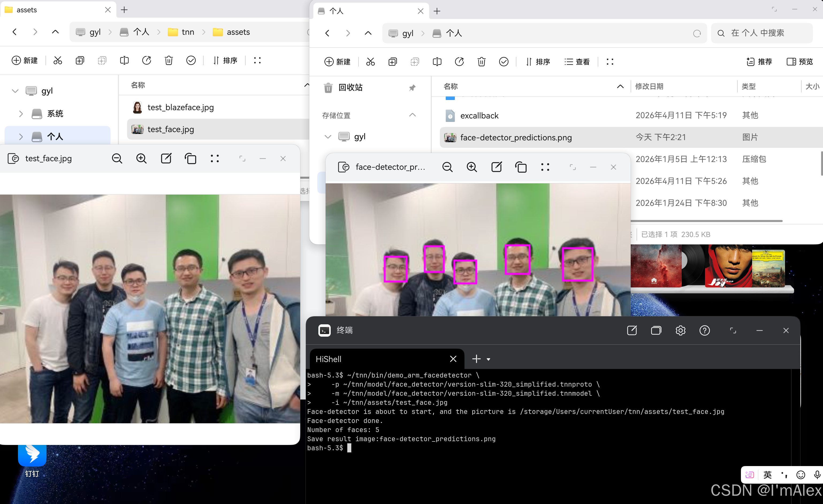
Task: Click the new window edit icon in the terminal title bar
Action: tap(632, 330)
